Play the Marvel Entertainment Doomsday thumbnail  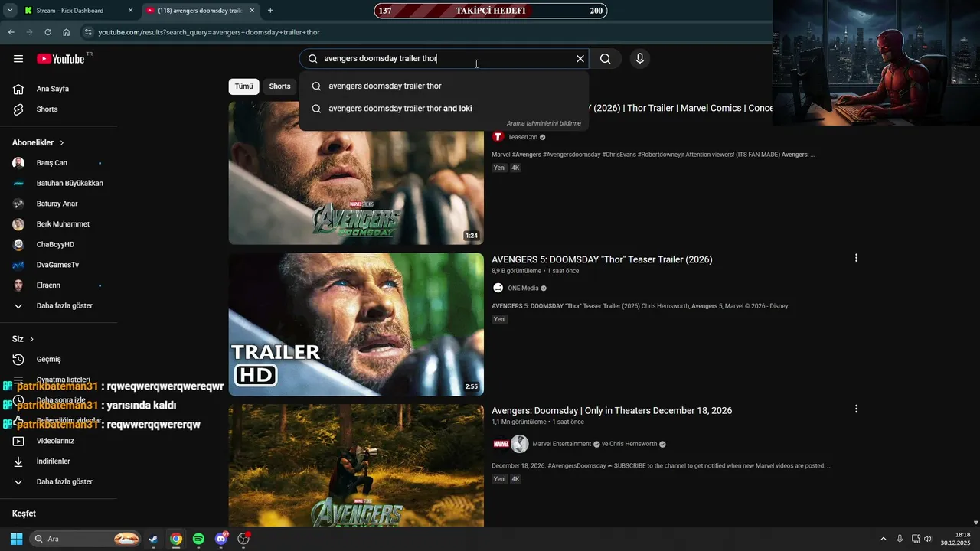coord(356,465)
